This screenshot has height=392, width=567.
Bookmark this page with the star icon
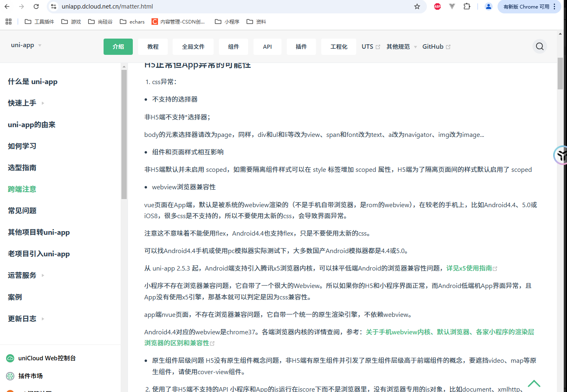(x=417, y=6)
